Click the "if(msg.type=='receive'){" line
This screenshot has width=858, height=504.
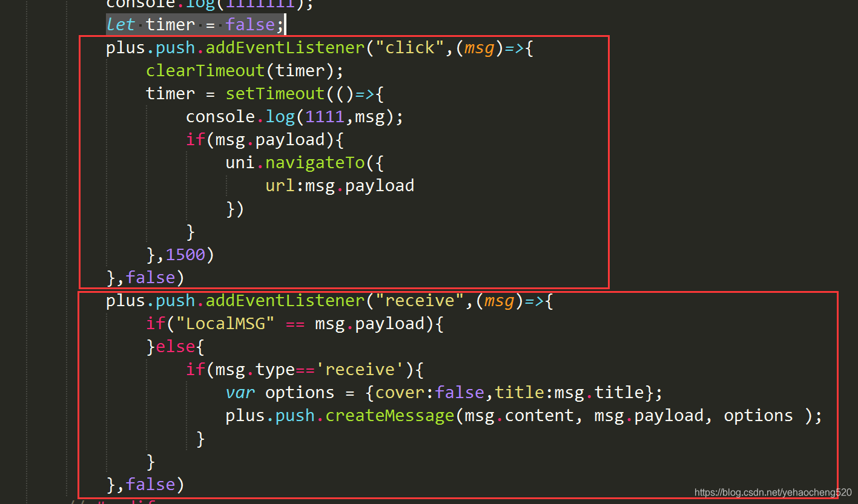click(305, 370)
